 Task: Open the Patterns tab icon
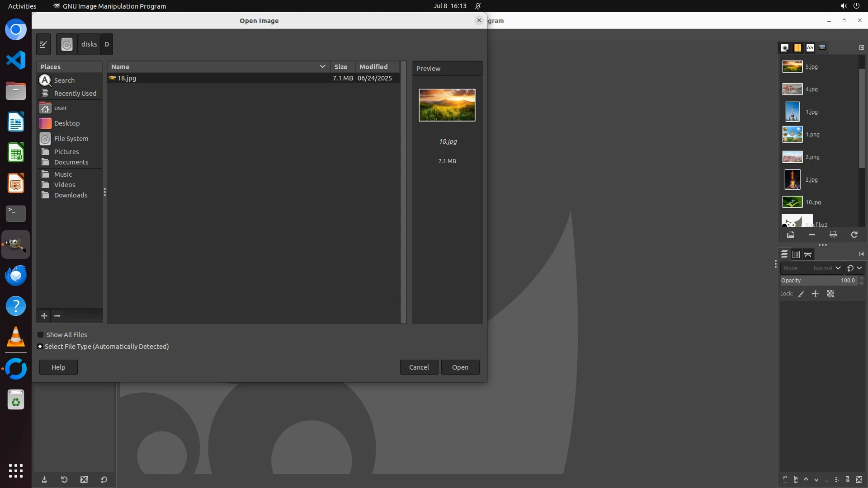(797, 47)
